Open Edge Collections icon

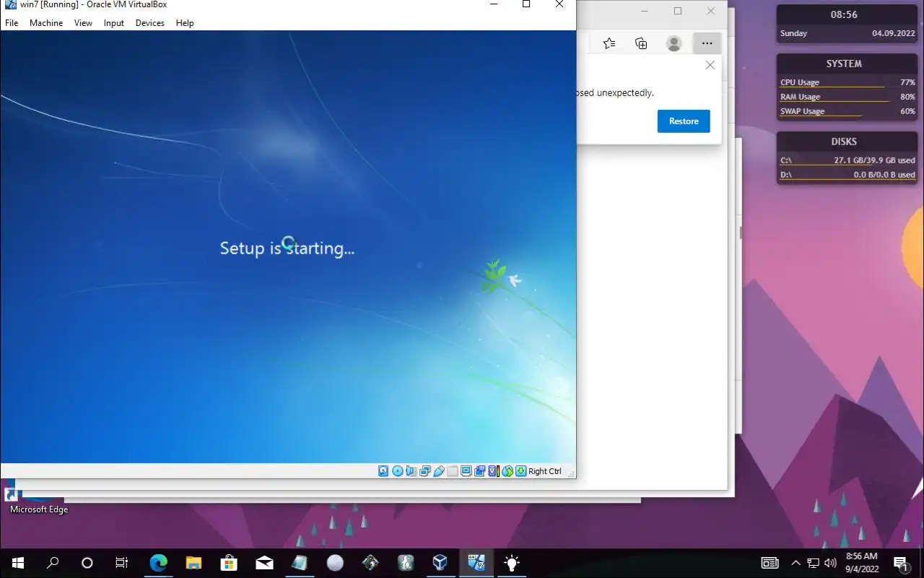point(641,43)
